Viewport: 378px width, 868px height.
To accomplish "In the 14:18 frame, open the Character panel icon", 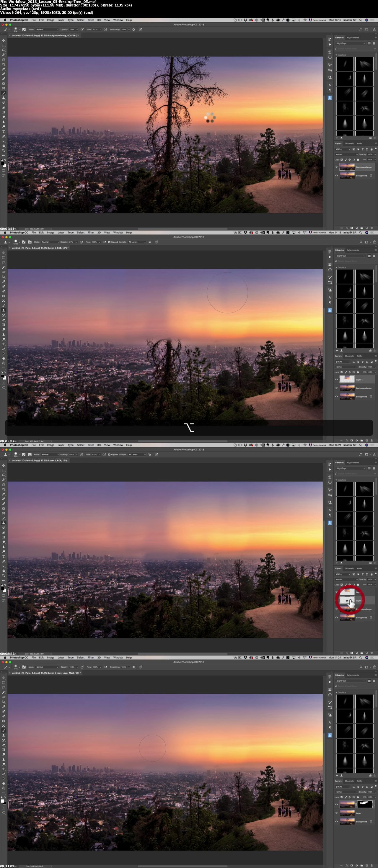I will pos(330,297).
